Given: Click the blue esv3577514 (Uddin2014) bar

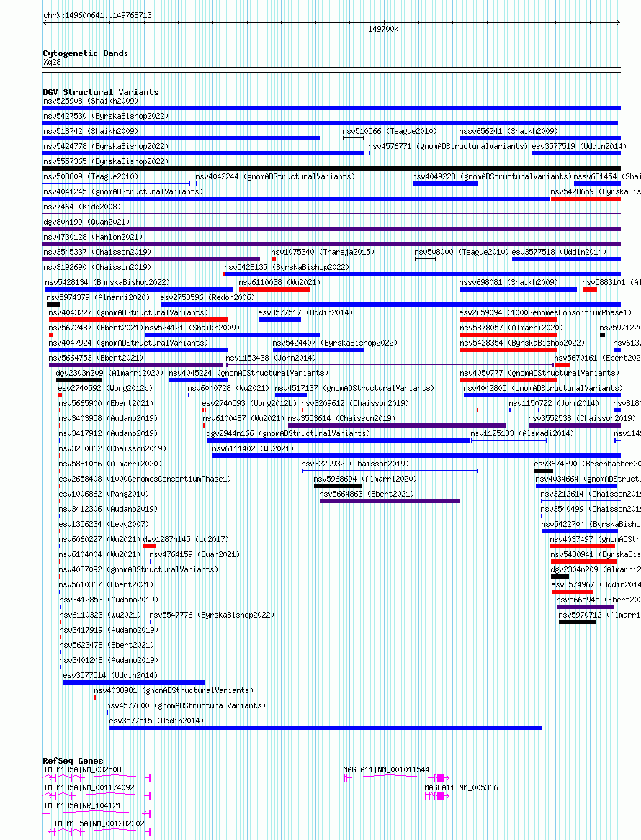Looking at the screenshot, I should pyautogui.click(x=134, y=682).
